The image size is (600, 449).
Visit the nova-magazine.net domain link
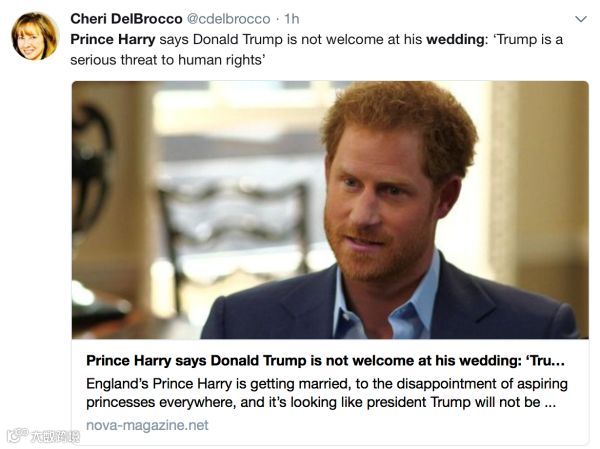pos(147,425)
